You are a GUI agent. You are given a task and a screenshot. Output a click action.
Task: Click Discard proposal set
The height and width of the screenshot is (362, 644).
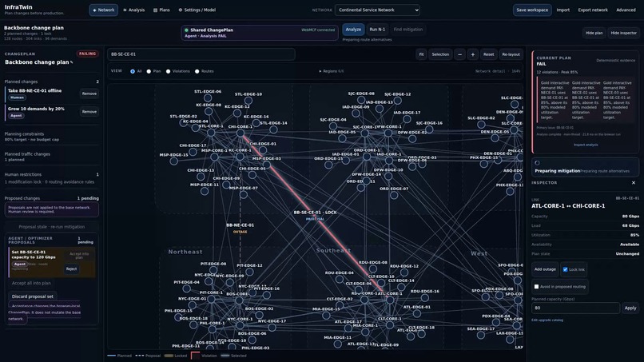click(x=33, y=296)
